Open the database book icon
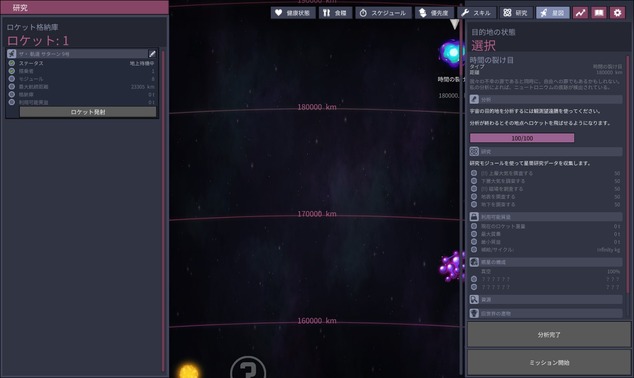Screen dimensions: 634x378 (599, 13)
